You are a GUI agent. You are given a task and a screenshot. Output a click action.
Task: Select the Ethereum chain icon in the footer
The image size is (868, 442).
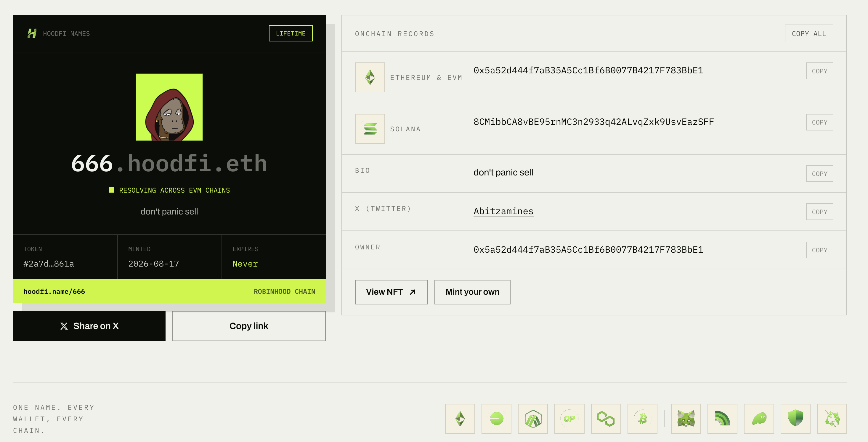(460, 418)
